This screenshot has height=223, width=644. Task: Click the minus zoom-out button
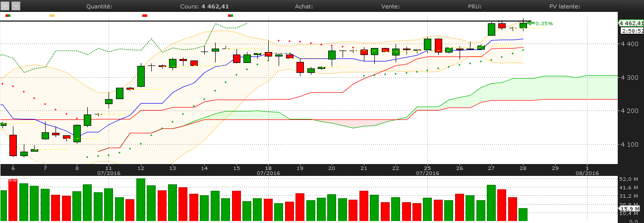[15, 6]
